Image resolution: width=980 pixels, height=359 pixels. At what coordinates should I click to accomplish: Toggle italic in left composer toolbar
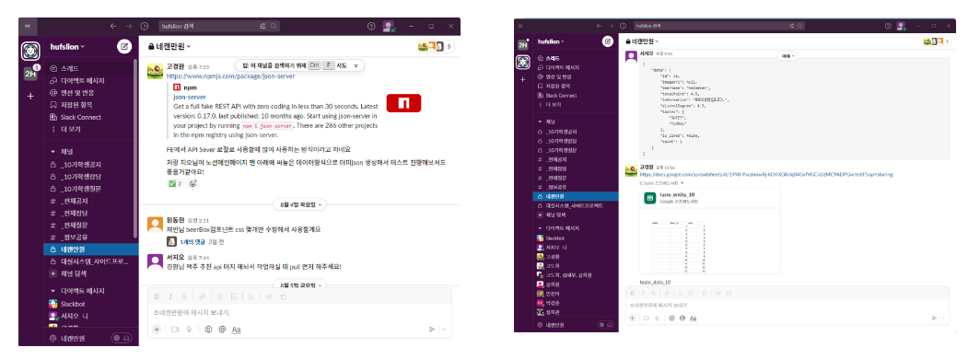[x=170, y=295]
